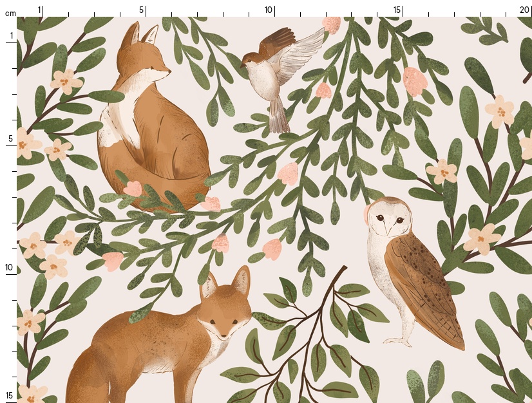Screen dimensions: 532x403
Task: Click the 10 cm mark on vertical ruler
Action: point(10,267)
